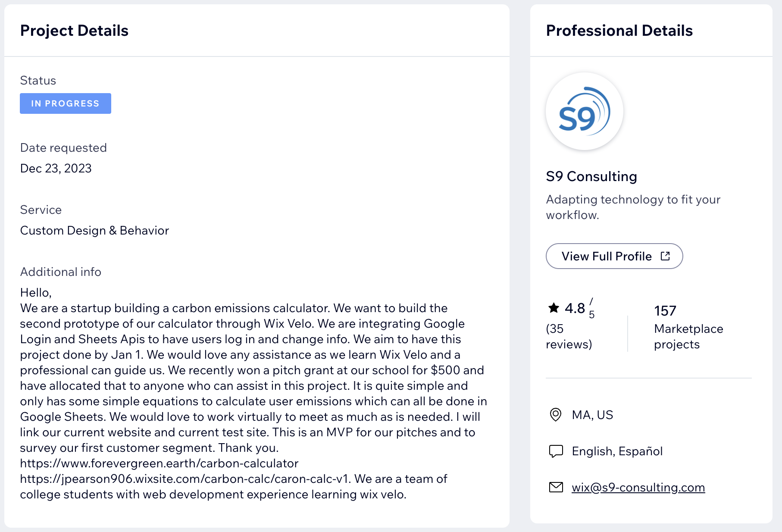This screenshot has width=782, height=532.
Task: Click the star rating icon
Action: tap(554, 308)
